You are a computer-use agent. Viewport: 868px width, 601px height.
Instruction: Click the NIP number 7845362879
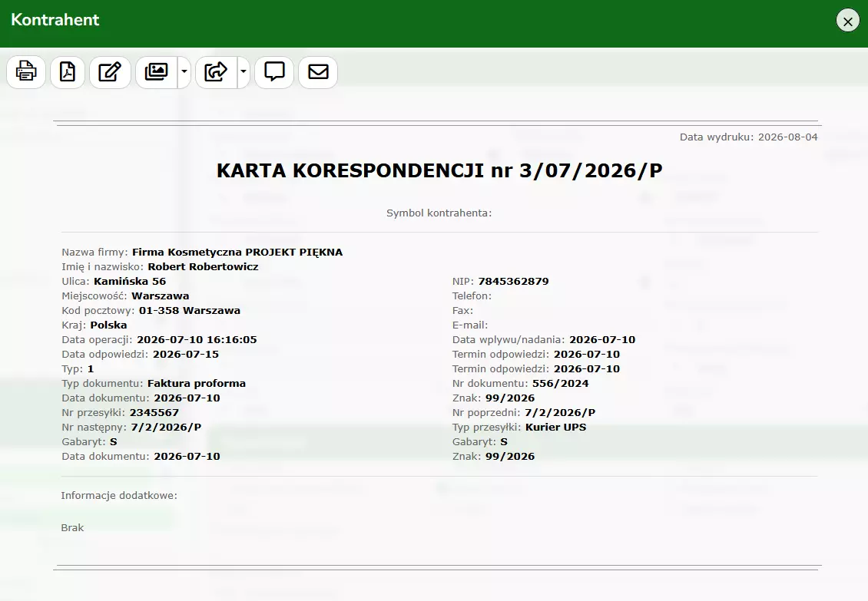514,281
